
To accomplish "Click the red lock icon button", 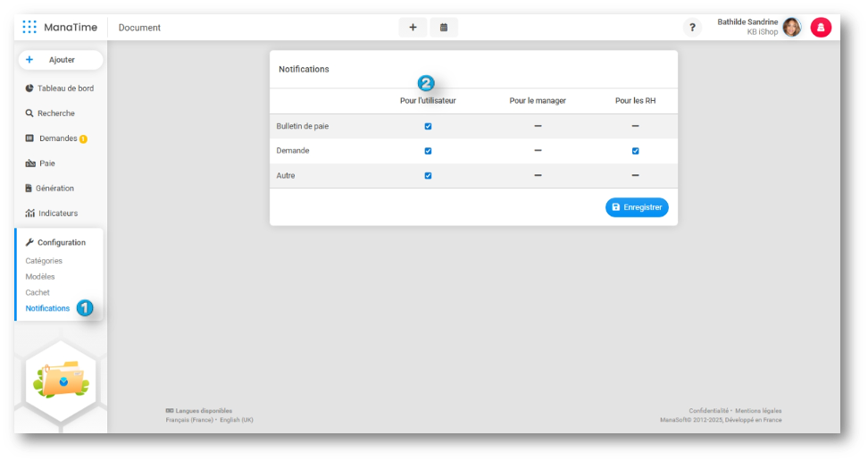I will 821,27.
